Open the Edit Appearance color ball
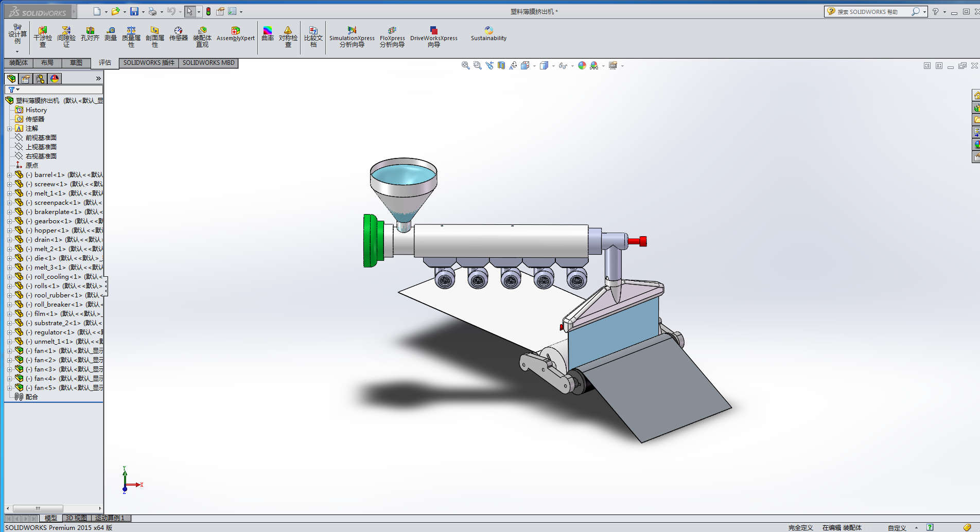This screenshot has width=980, height=532. pos(582,65)
